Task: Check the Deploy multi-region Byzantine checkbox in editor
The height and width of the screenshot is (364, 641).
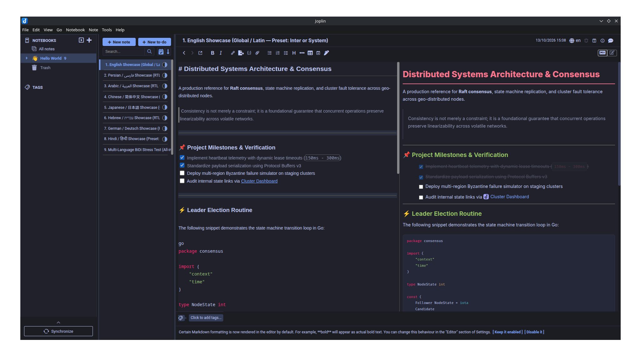Action: click(x=182, y=173)
